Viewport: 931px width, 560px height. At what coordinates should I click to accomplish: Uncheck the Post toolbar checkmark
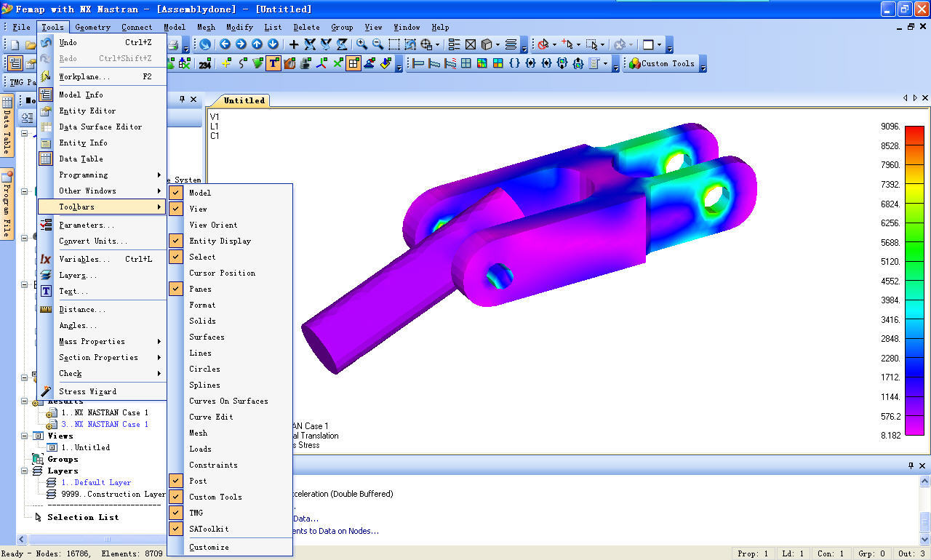(176, 481)
